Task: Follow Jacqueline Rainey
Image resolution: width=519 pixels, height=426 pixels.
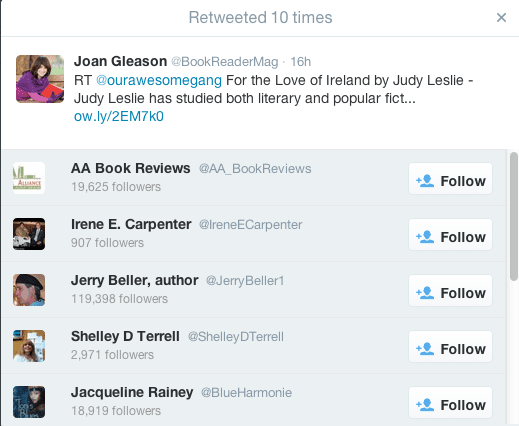Action: click(450, 405)
